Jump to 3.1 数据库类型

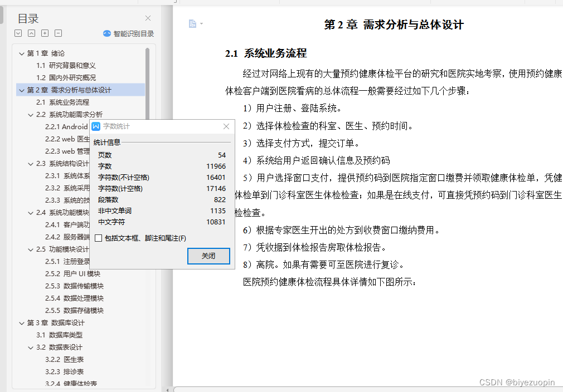tap(59, 335)
